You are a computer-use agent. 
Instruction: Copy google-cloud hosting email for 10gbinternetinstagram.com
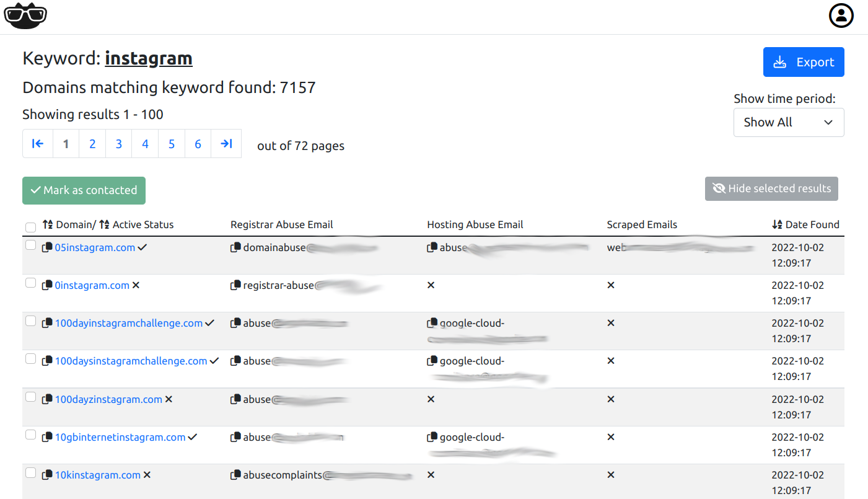click(432, 438)
